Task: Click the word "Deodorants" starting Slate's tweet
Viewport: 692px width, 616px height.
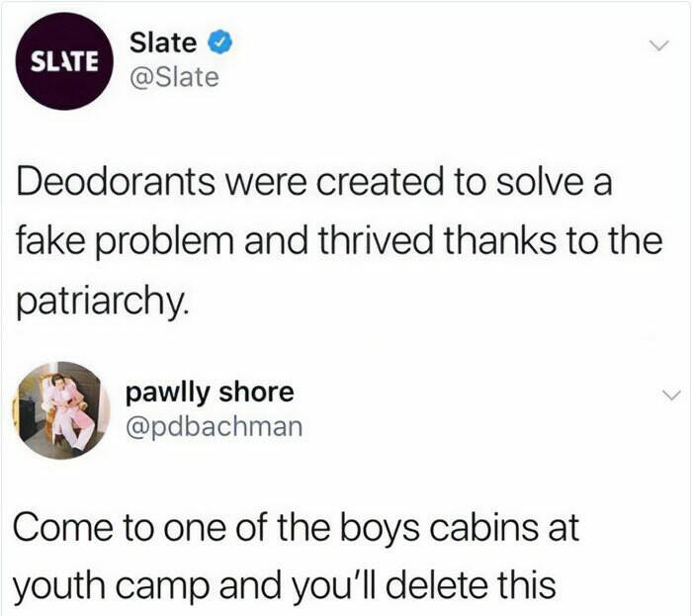Action: 116,182
